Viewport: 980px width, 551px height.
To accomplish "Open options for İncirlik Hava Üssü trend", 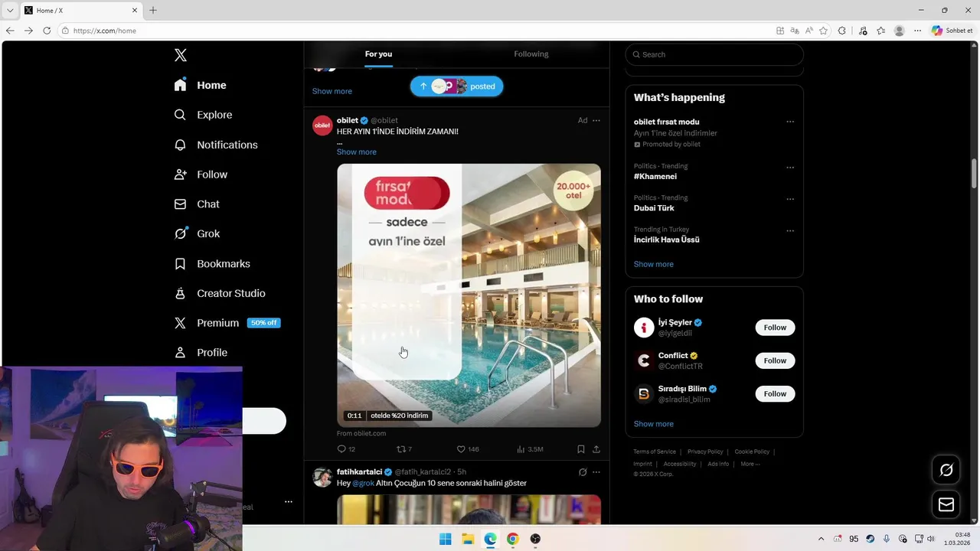I will click(790, 230).
